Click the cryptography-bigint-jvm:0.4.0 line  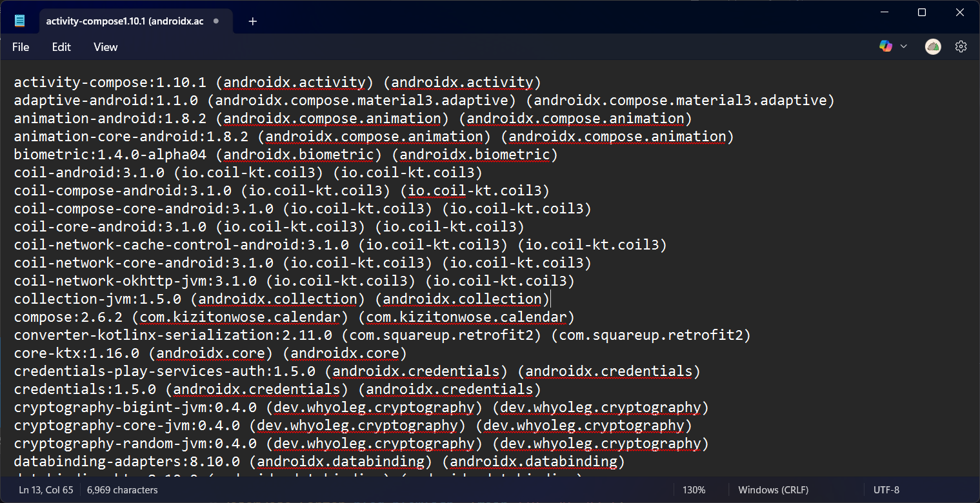click(361, 408)
